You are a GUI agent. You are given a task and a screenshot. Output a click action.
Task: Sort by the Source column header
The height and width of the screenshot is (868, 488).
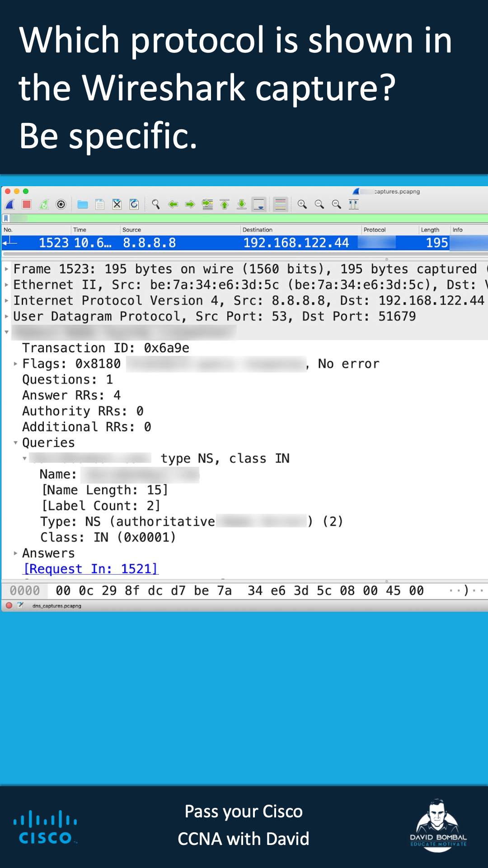[x=180, y=230]
